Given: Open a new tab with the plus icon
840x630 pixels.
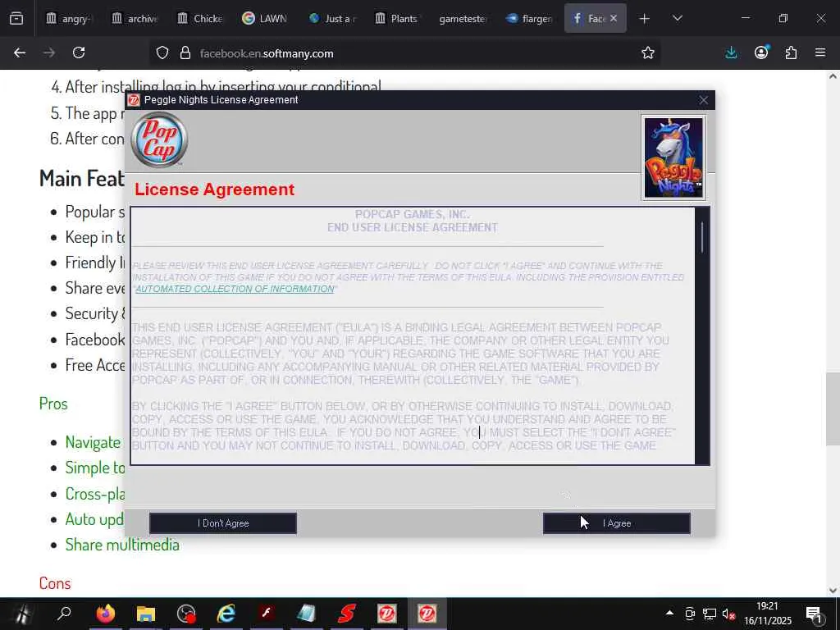Looking at the screenshot, I should click(x=645, y=19).
